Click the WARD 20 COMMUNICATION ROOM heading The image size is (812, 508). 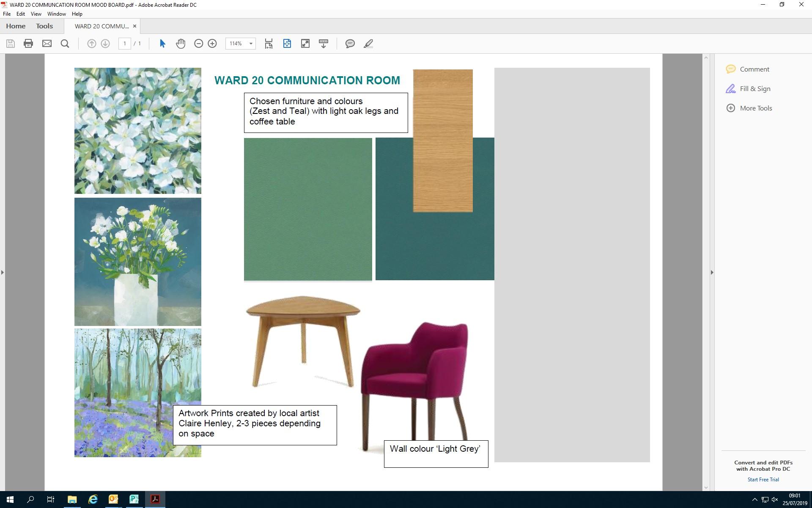[307, 80]
